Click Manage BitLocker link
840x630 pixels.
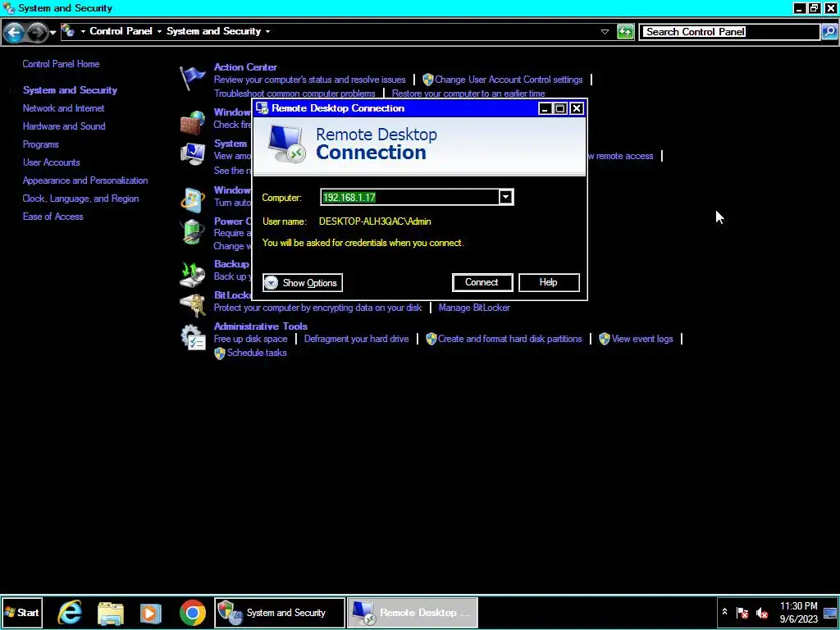tap(474, 308)
